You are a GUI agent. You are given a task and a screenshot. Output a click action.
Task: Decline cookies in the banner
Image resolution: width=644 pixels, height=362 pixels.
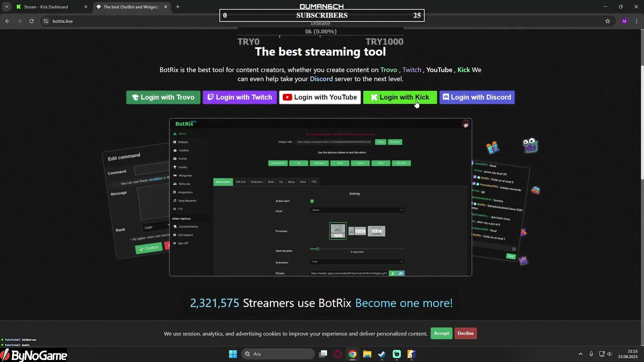pyautogui.click(x=465, y=333)
